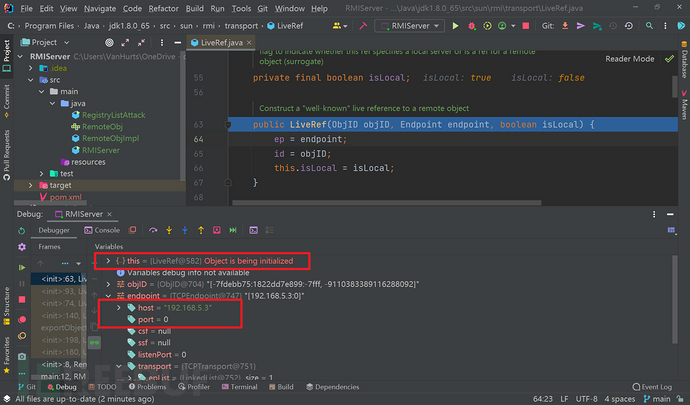Click the UTF-8 encoding in status bar

click(587, 399)
